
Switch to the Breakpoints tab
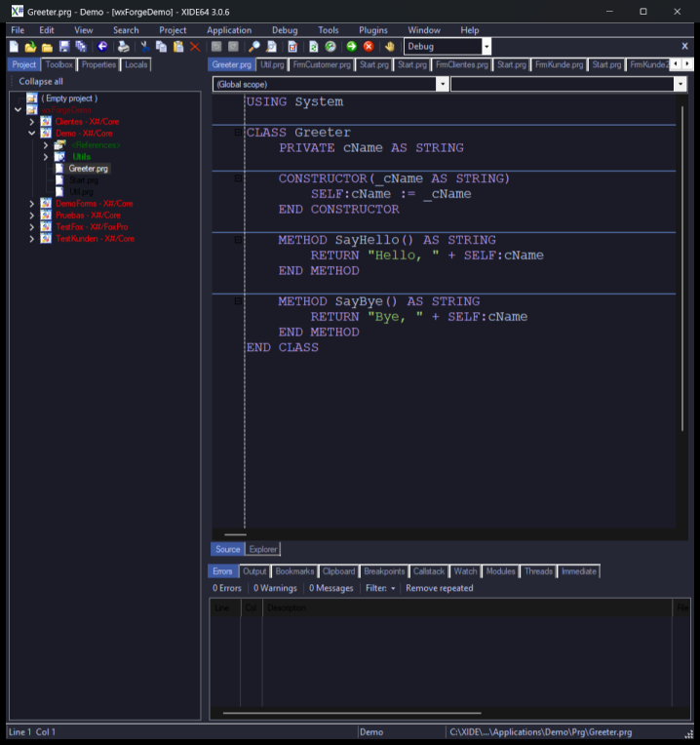click(384, 571)
